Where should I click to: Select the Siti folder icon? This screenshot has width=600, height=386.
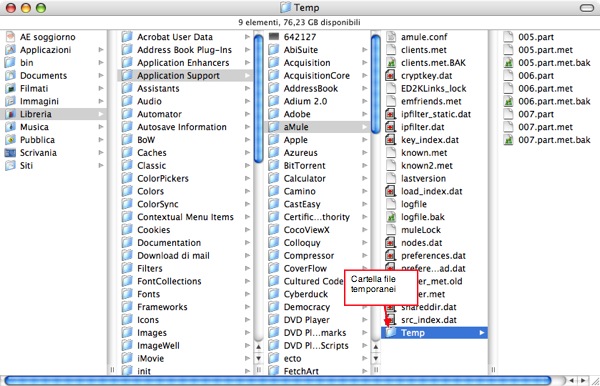coord(10,166)
